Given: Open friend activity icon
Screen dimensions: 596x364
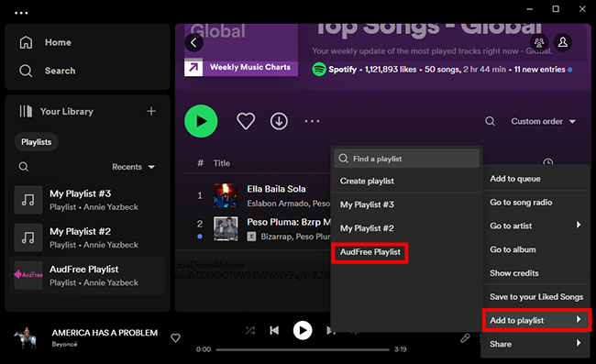Looking at the screenshot, I should [x=539, y=42].
